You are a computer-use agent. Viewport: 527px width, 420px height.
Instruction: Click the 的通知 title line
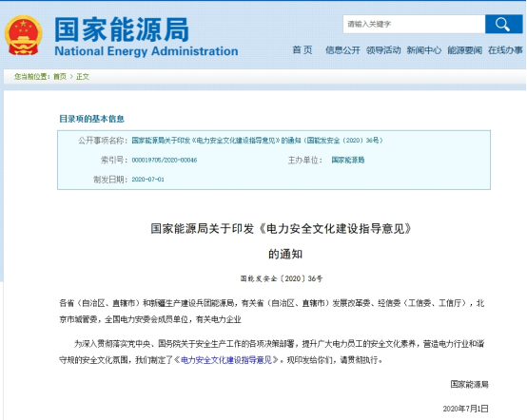[x=285, y=254]
